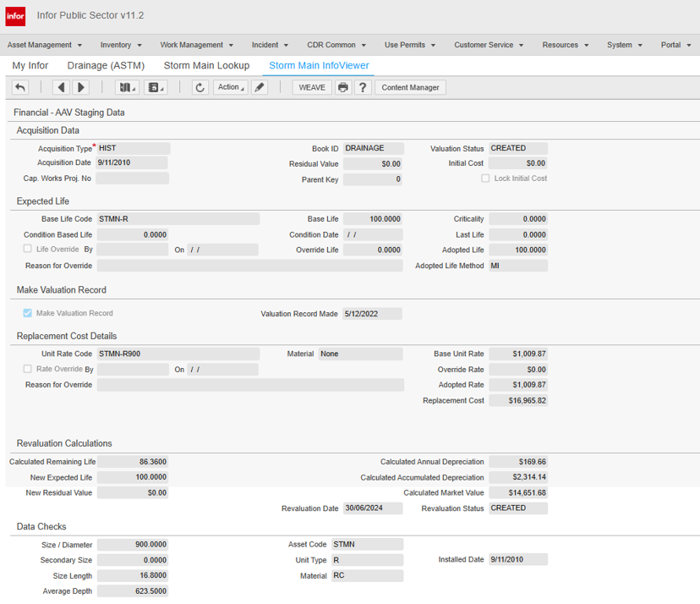This screenshot has height=604, width=700.
Task: Go to previous record arrow
Action: click(x=61, y=87)
